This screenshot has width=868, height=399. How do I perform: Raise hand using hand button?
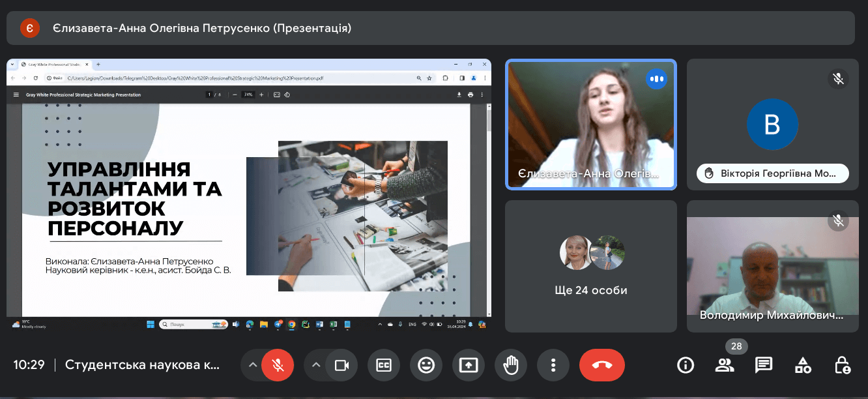point(511,365)
